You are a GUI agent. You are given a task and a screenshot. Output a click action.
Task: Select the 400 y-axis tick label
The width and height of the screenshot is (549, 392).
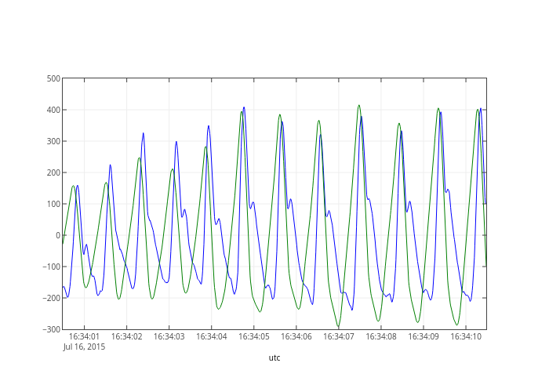click(53, 110)
